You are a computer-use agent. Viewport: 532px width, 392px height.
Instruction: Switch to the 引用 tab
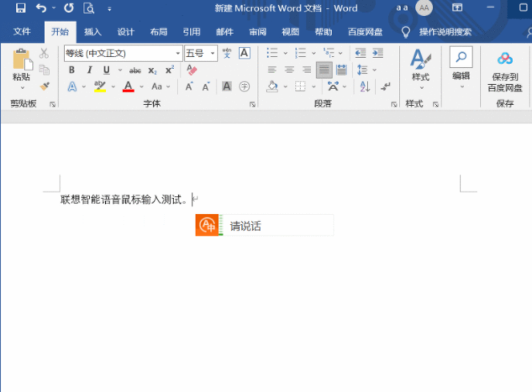click(x=192, y=32)
